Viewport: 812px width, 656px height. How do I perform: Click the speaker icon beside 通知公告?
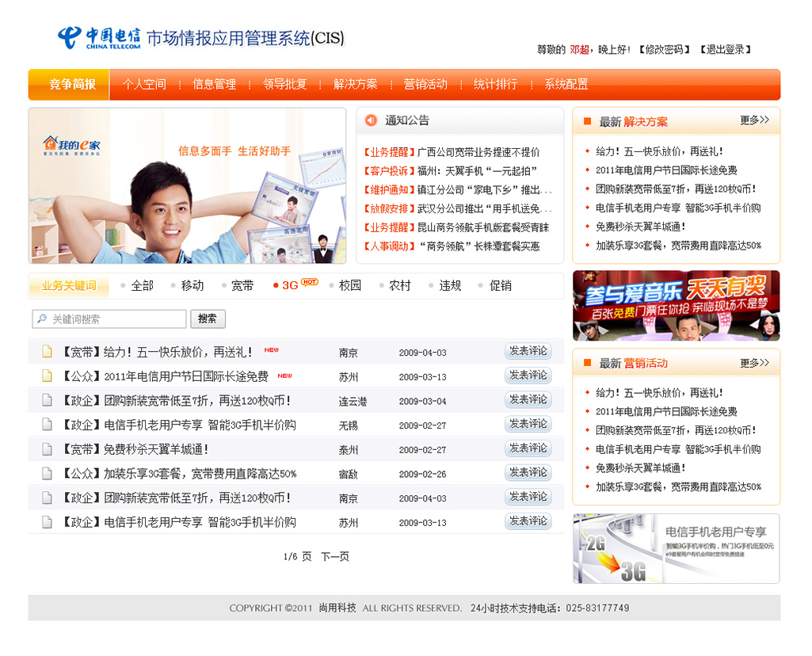point(371,120)
